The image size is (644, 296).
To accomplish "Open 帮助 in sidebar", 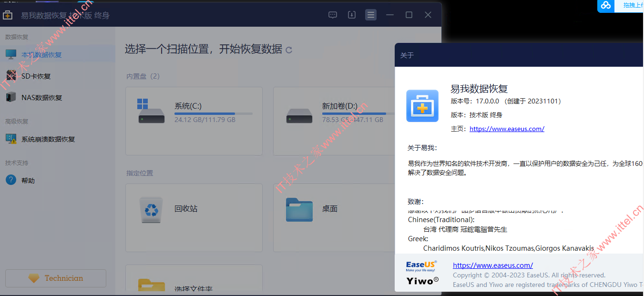I will pyautogui.click(x=57, y=180).
